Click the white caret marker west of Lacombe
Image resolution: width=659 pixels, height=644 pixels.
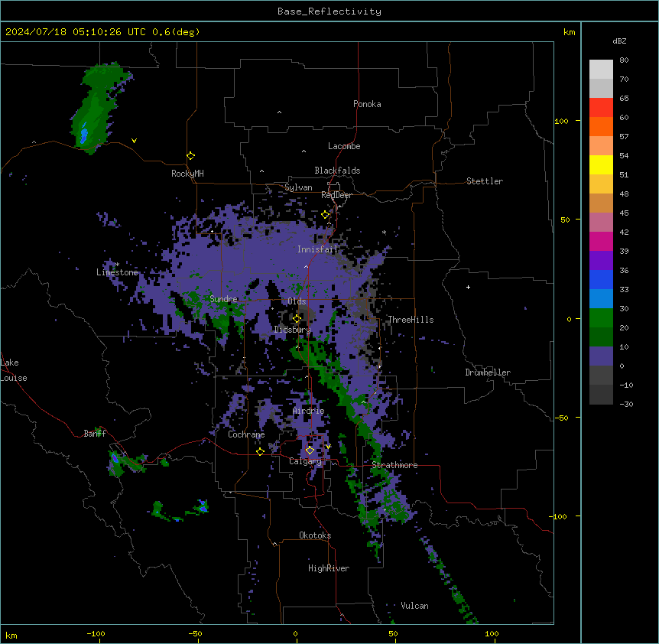click(x=304, y=151)
